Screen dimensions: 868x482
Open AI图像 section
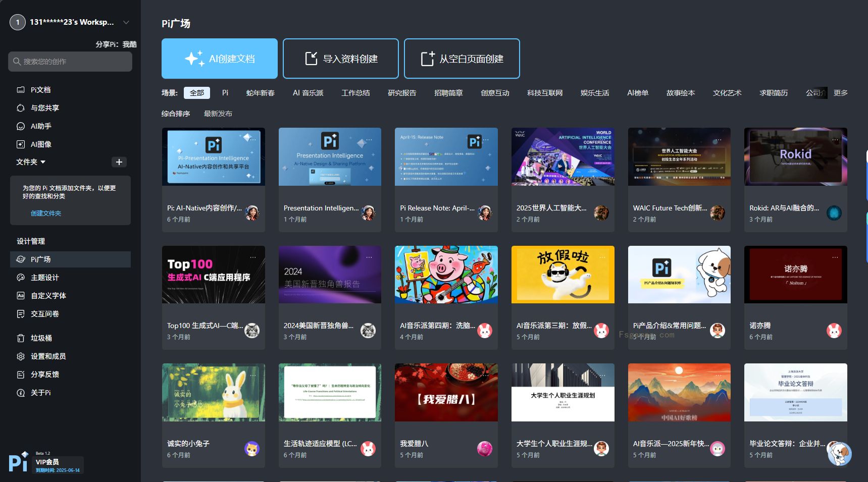[x=70, y=144]
